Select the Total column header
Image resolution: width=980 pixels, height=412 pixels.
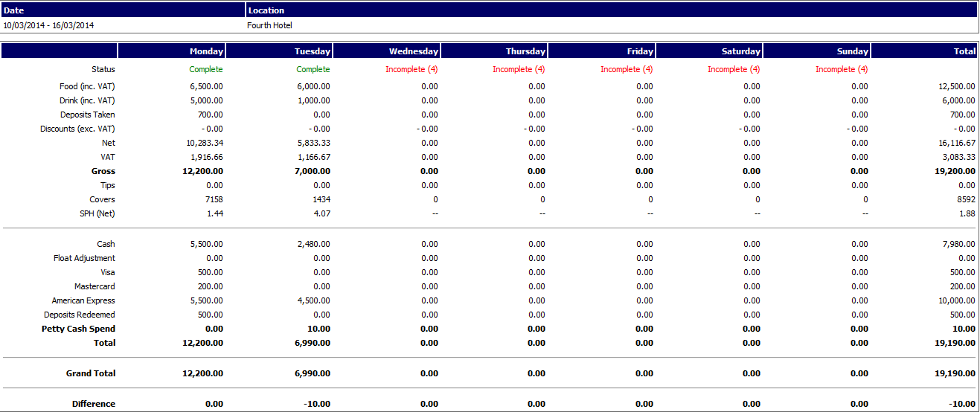964,51
